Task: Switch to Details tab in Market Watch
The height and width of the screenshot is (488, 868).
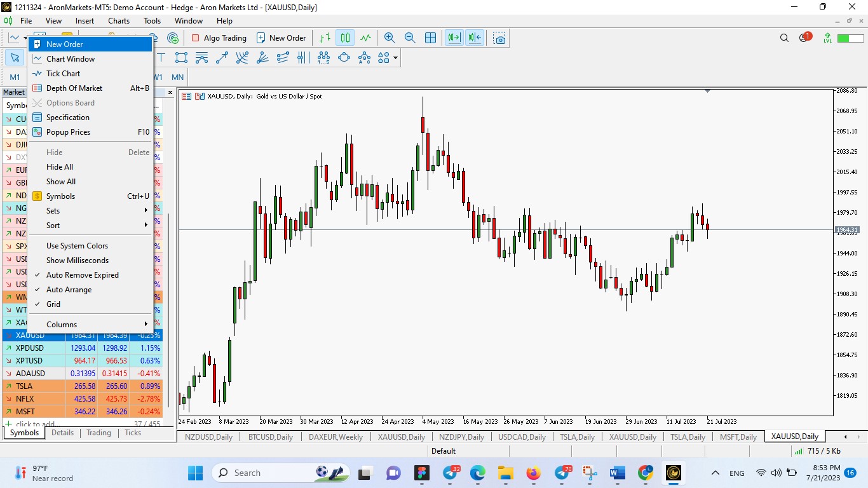Action: 63,433
